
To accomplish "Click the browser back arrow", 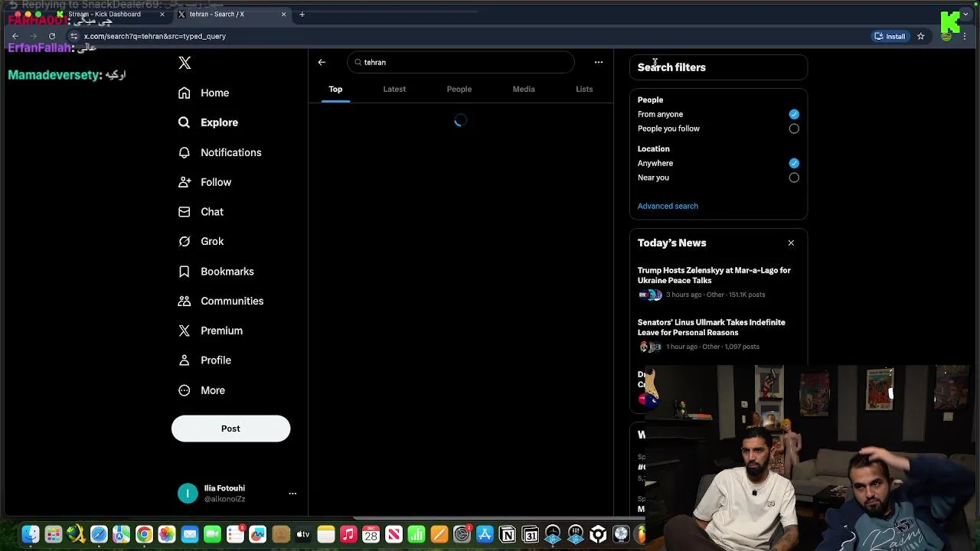I will 15,36.
